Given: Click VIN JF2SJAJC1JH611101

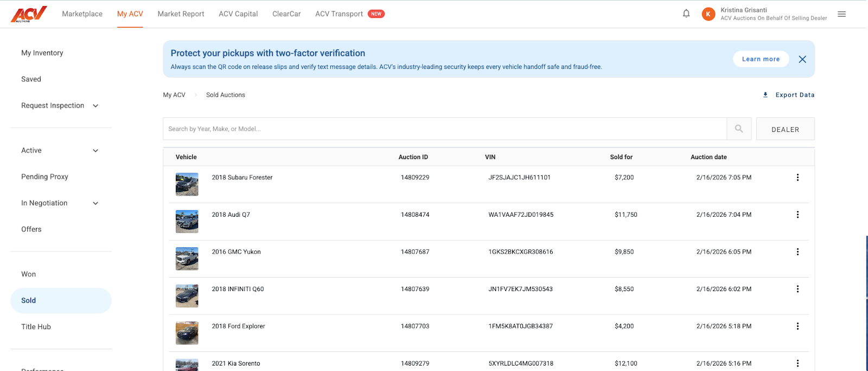Looking at the screenshot, I should 520,178.
